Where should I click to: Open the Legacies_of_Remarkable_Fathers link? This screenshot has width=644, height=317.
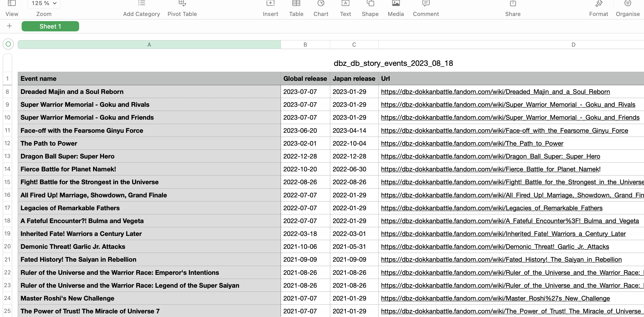[492, 208]
